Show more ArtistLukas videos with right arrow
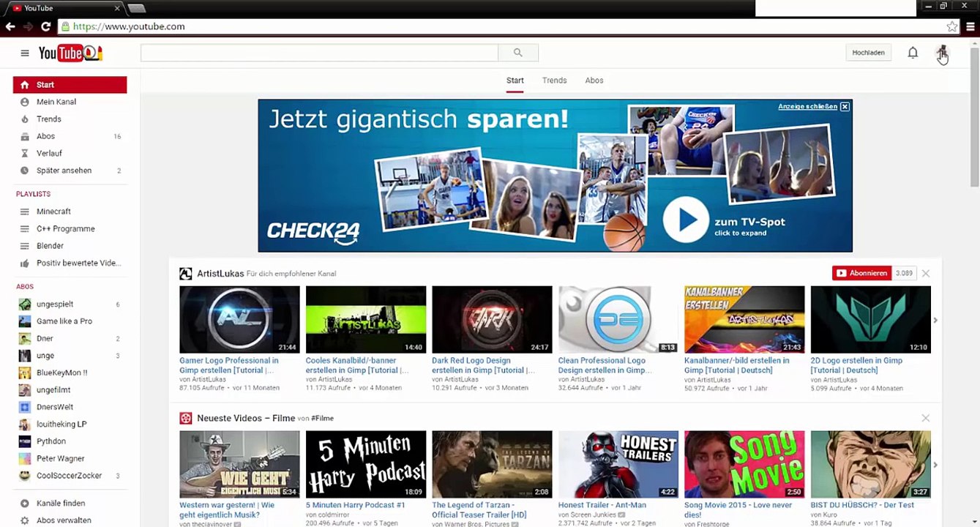The image size is (980, 527). click(935, 321)
